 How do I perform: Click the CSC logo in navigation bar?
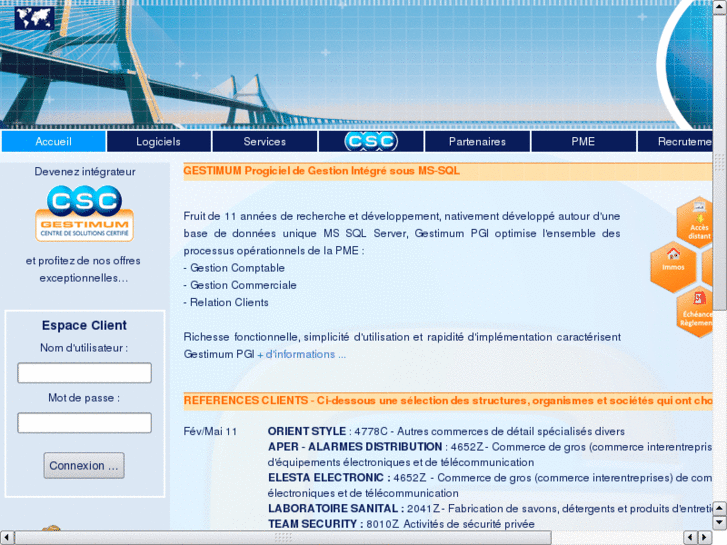[371, 141]
